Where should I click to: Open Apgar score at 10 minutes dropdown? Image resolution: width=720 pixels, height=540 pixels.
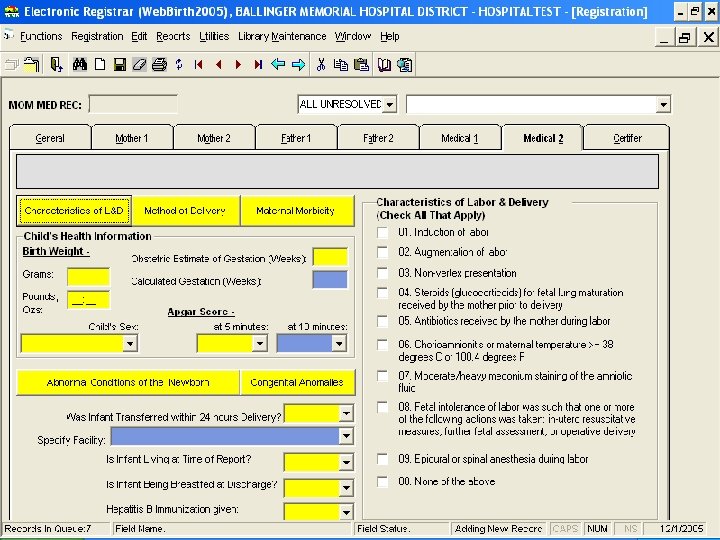click(x=339, y=343)
